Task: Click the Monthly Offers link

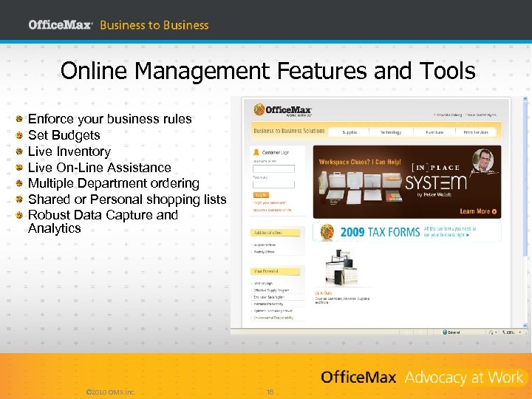Action: point(264,252)
